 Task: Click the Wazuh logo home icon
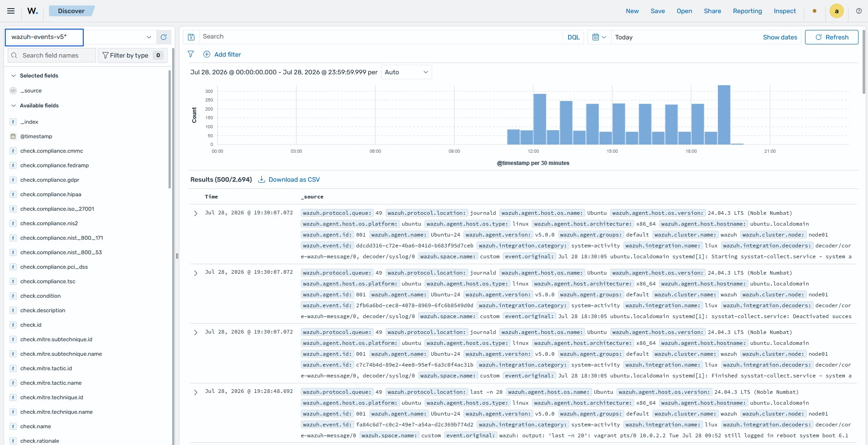33,11
